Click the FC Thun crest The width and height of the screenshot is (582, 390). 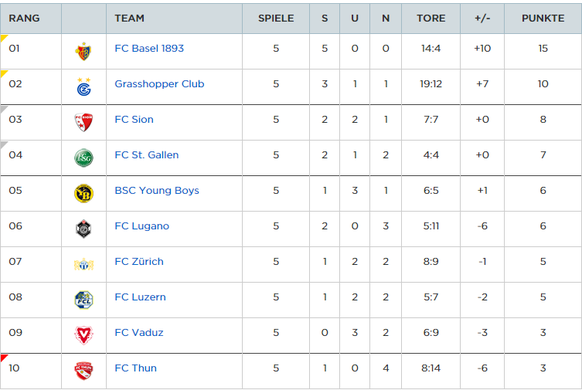coord(84,371)
